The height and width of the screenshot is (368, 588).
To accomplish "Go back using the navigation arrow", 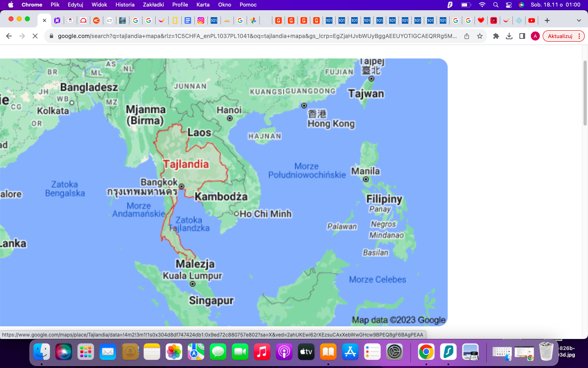I will pyautogui.click(x=9, y=36).
